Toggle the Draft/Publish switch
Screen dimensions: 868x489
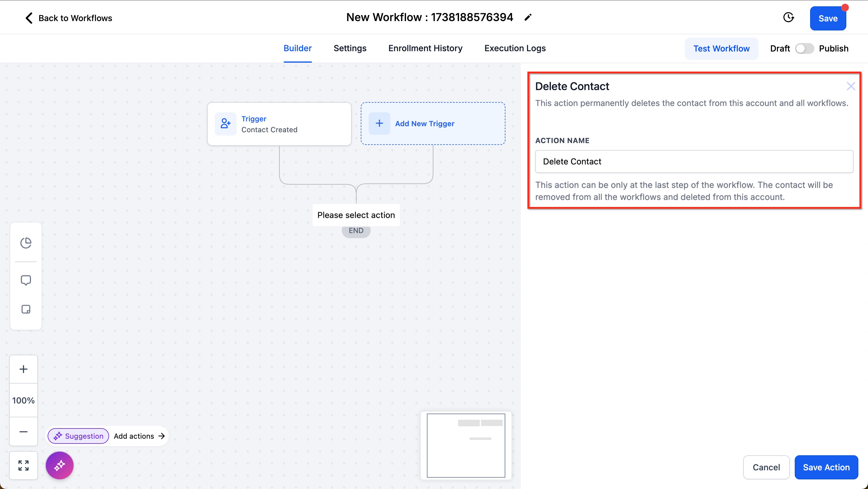[x=804, y=49]
